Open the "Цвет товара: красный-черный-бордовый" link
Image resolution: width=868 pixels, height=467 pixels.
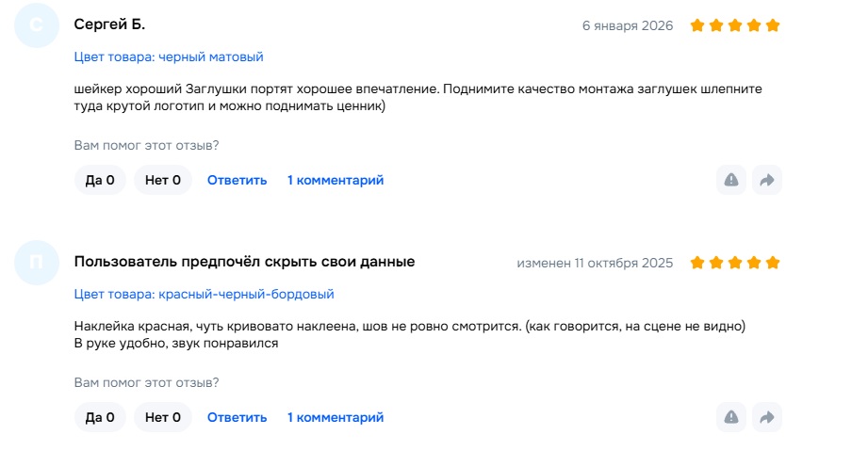point(204,295)
